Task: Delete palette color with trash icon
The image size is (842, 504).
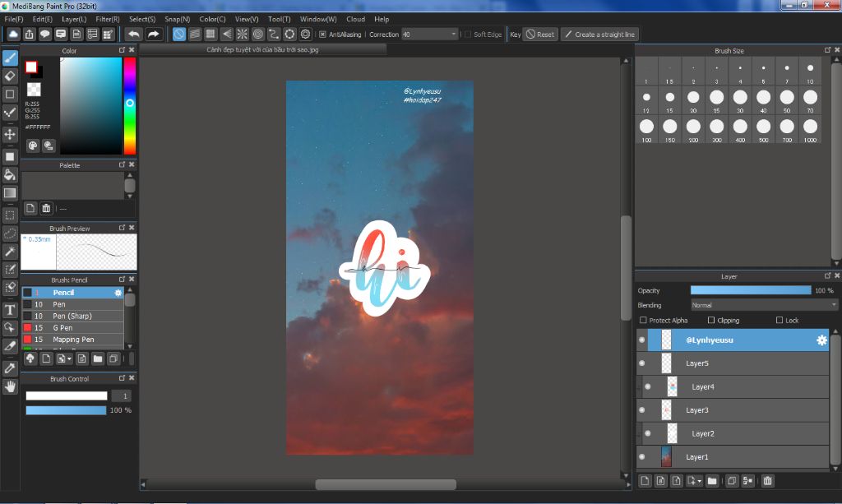Action: click(46, 208)
